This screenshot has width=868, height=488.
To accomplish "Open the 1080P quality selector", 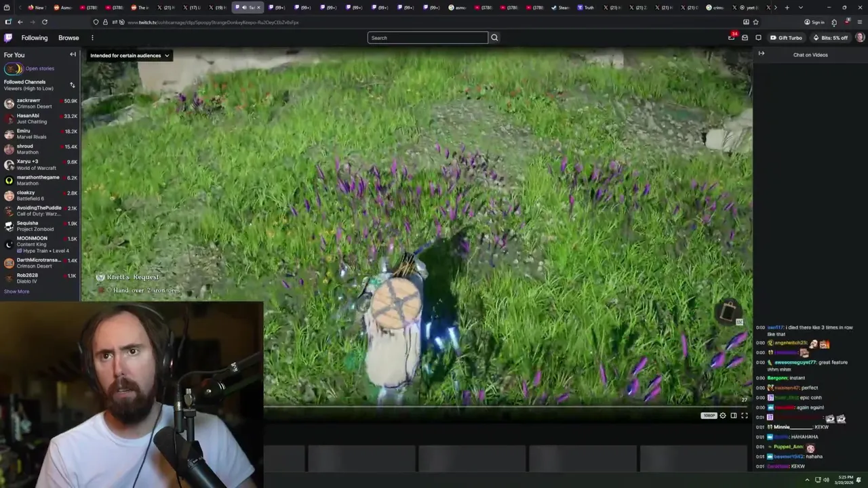I will pyautogui.click(x=709, y=415).
